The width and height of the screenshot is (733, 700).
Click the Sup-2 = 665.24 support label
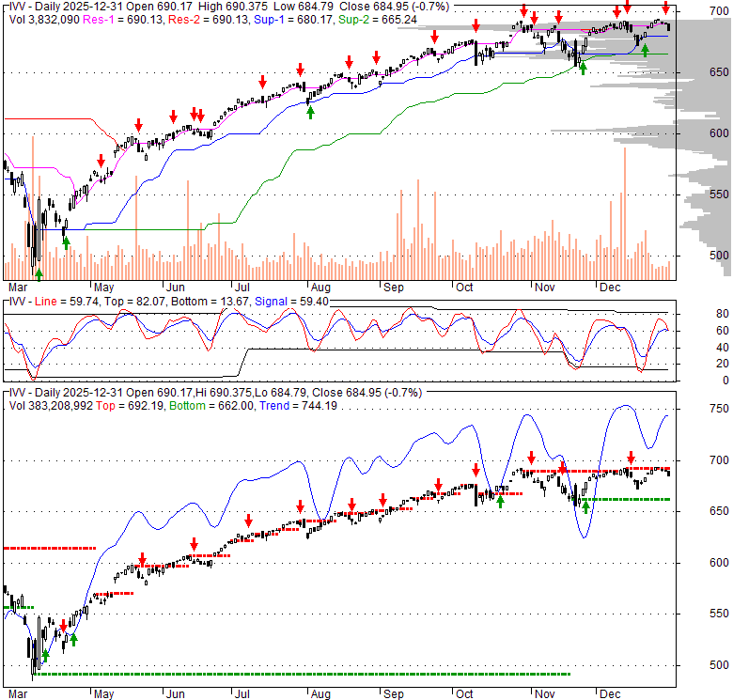378,20
